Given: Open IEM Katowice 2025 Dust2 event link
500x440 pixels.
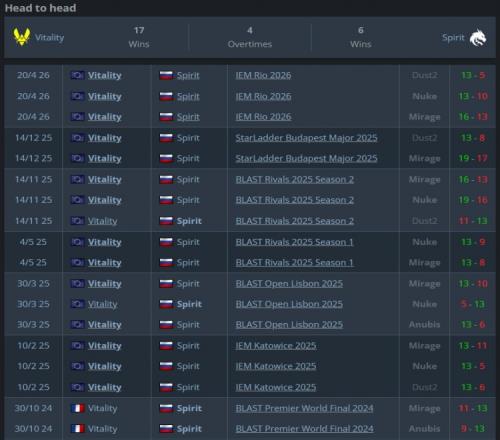Looking at the screenshot, I should pyautogui.click(x=276, y=387).
